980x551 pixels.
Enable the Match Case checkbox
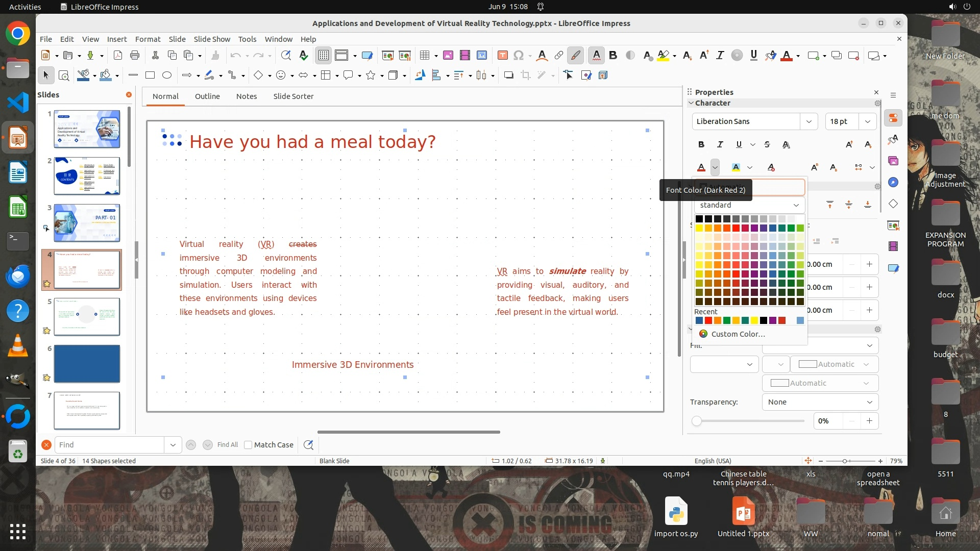click(249, 445)
